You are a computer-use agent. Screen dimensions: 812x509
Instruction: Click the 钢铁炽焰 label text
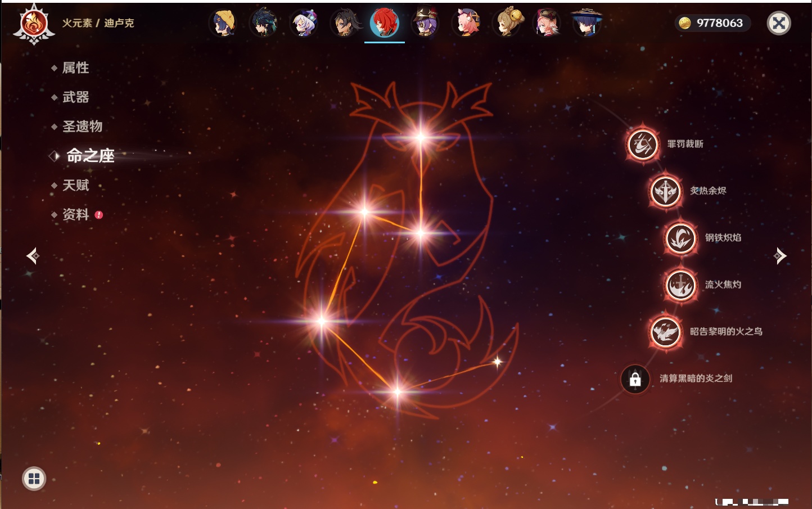click(723, 237)
